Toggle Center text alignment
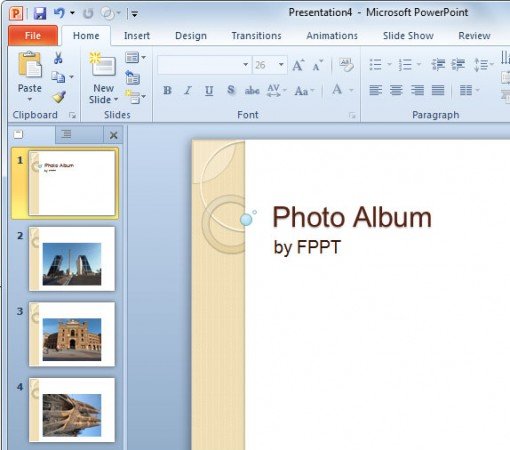 click(x=396, y=90)
